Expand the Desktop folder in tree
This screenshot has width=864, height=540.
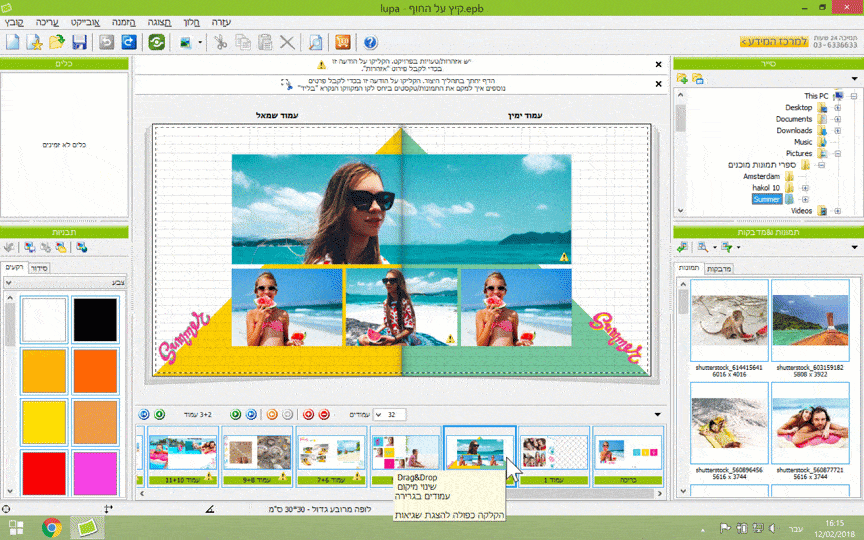click(x=836, y=108)
